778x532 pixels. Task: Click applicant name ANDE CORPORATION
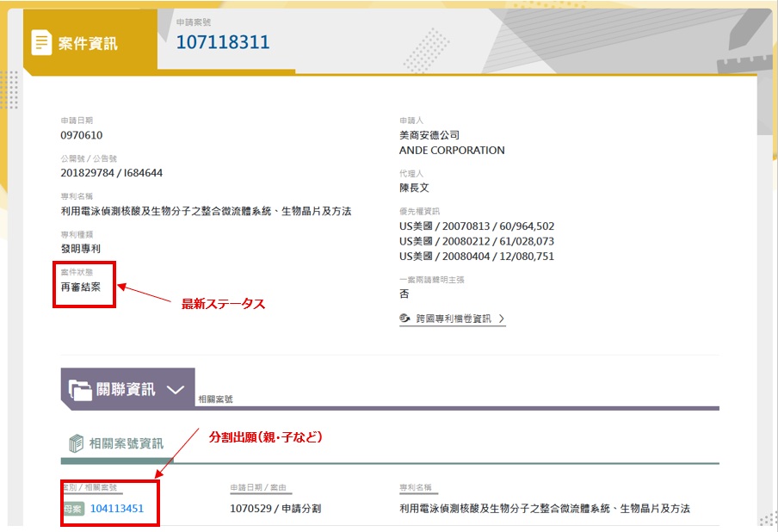click(x=452, y=151)
